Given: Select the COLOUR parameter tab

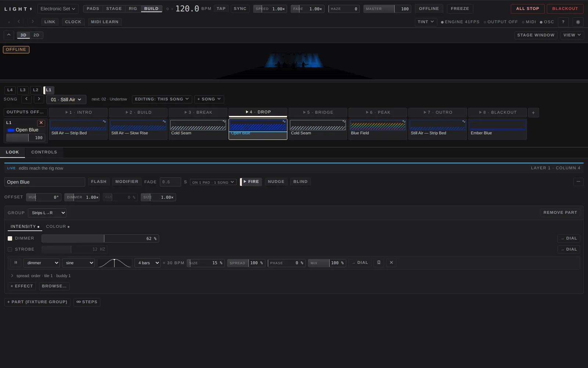Looking at the screenshot, I should coord(58,227).
